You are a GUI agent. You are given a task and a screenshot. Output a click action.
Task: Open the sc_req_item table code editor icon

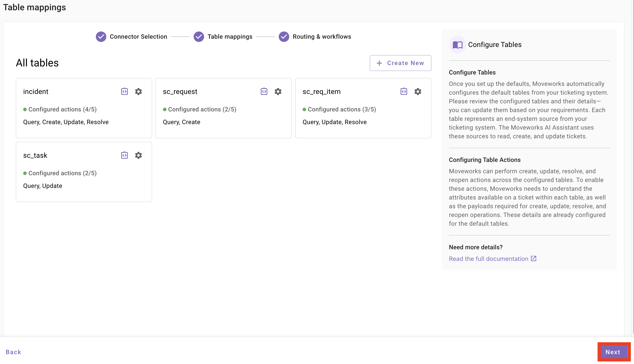404,92
